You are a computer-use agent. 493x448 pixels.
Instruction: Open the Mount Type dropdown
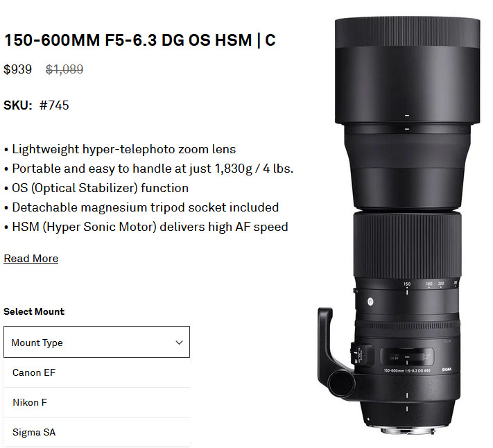point(96,342)
